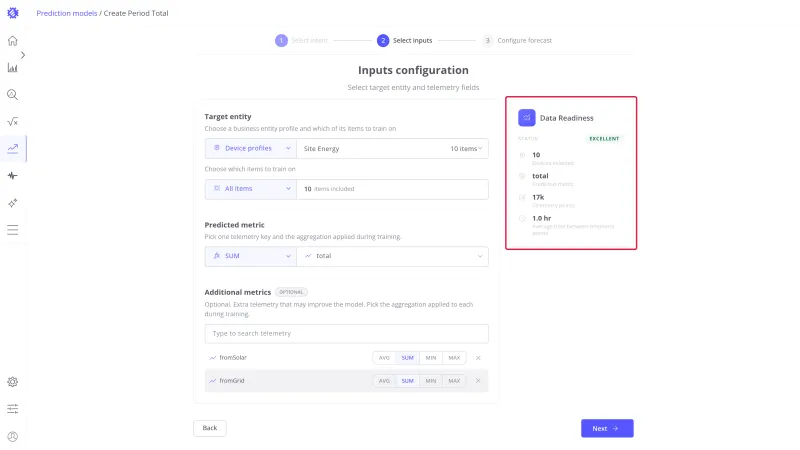Click the 1.0 hr average time value
Screen dimensions: 800x450
[541, 218]
